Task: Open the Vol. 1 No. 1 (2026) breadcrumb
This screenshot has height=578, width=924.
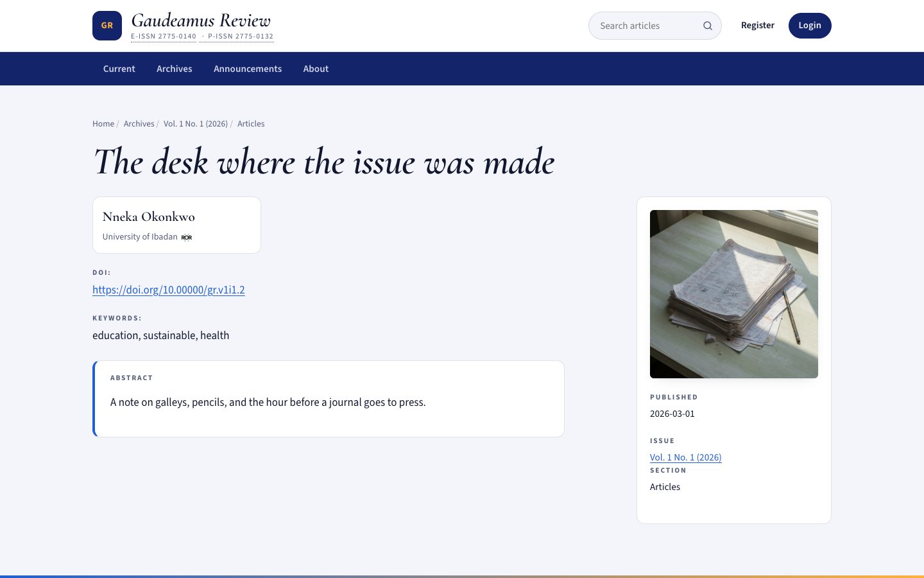Action: 196,124
